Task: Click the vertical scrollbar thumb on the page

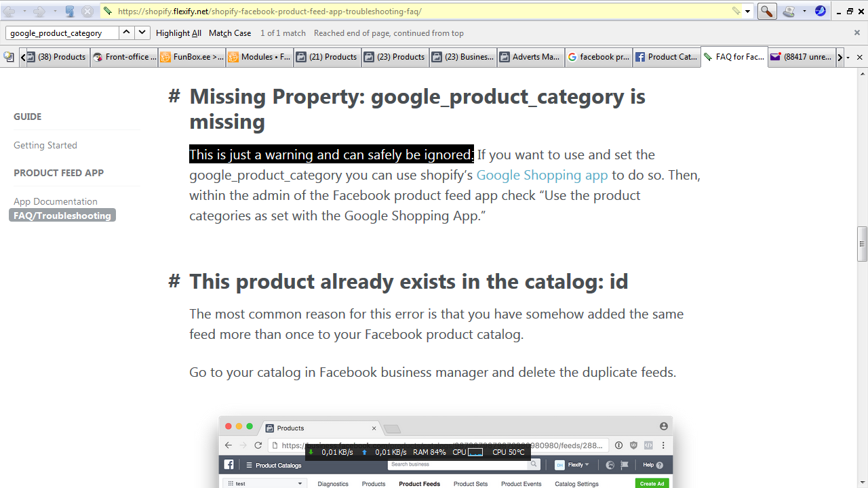Action: click(862, 244)
